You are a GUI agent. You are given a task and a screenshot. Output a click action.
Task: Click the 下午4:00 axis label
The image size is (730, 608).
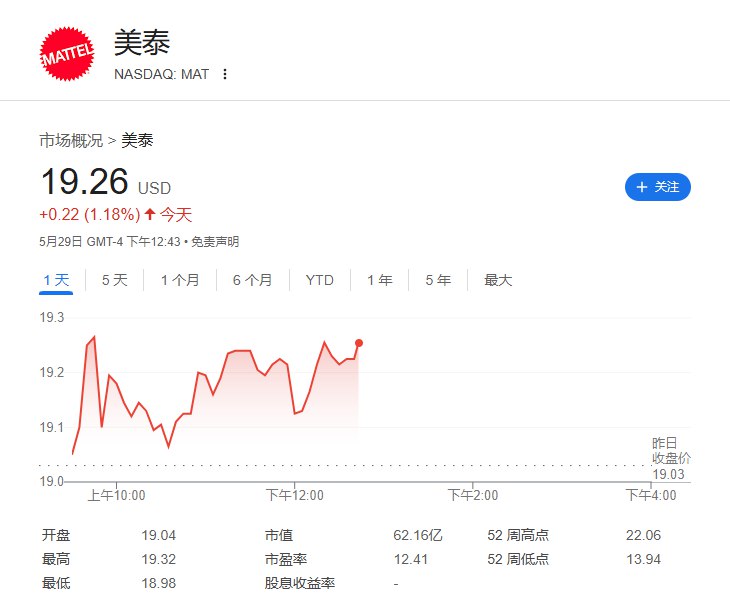click(650, 495)
